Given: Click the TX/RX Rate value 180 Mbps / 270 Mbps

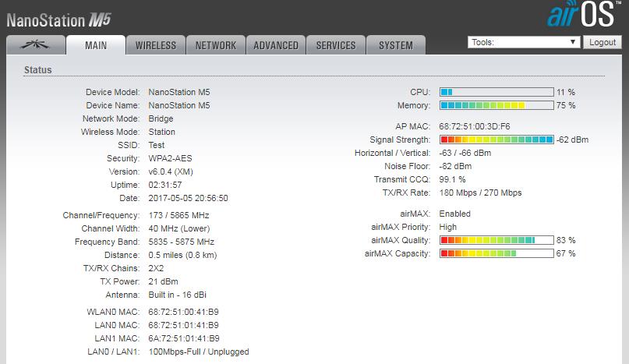Looking at the screenshot, I should (x=480, y=193).
